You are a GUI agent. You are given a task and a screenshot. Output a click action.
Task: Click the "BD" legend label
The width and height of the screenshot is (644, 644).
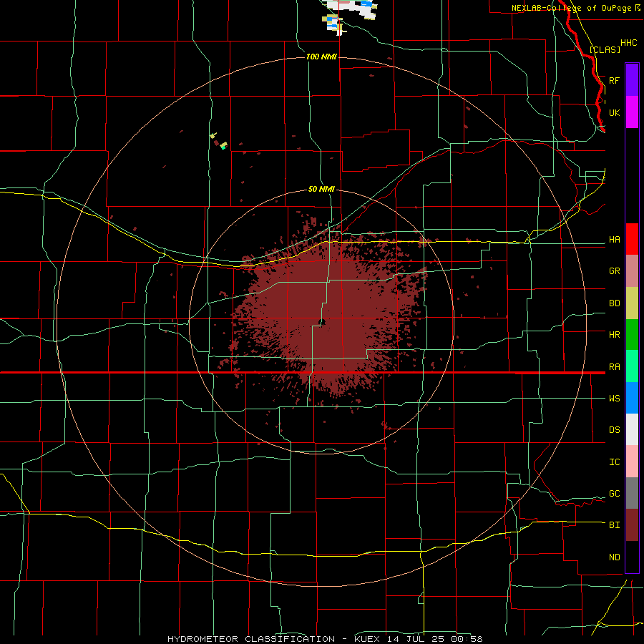click(x=614, y=303)
